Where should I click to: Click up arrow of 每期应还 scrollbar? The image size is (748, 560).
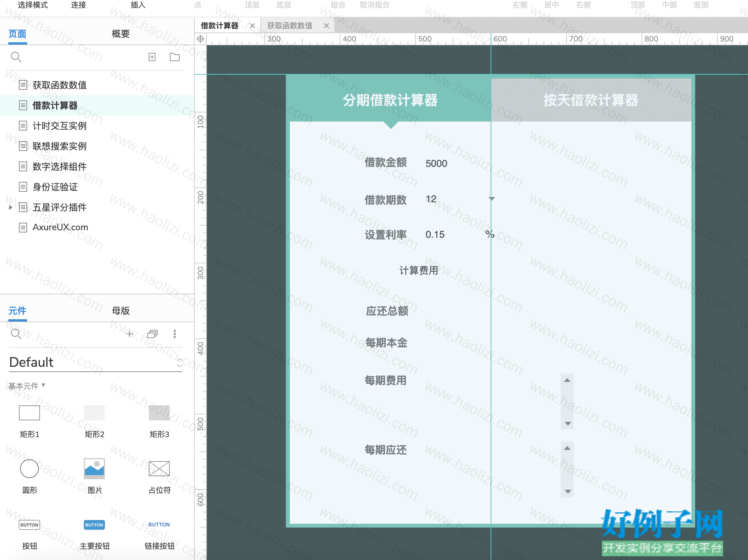pyautogui.click(x=567, y=448)
